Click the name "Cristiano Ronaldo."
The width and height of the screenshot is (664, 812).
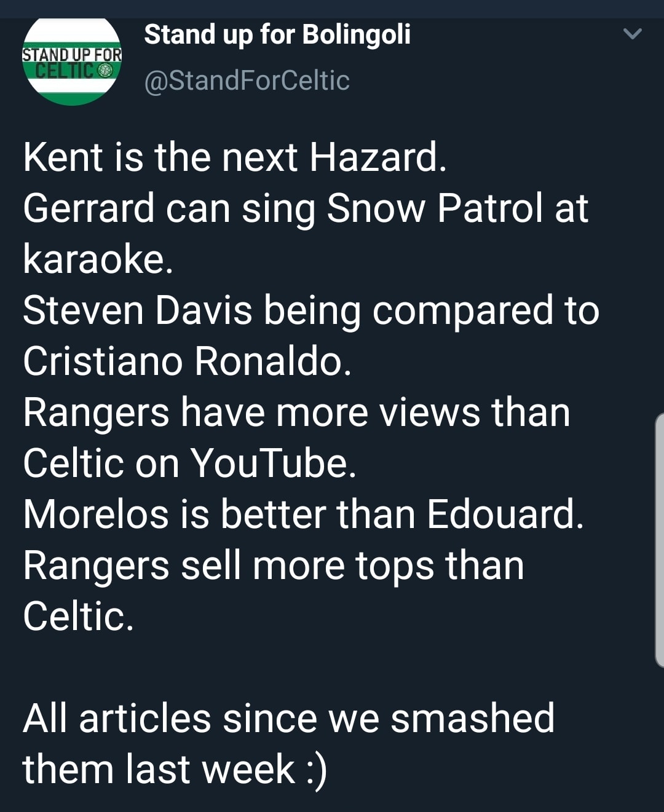click(x=187, y=361)
